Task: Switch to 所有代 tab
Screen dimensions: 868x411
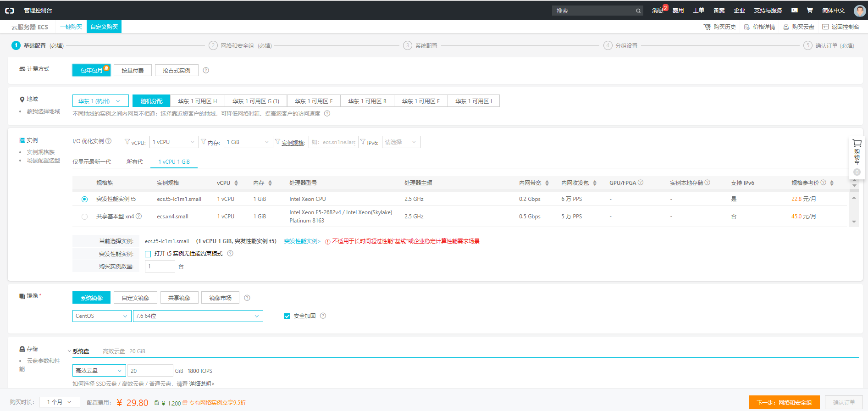Action: coord(135,162)
